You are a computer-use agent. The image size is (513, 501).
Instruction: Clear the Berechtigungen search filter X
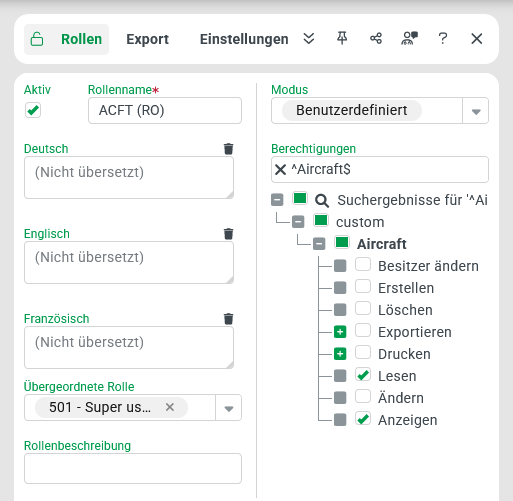280,170
